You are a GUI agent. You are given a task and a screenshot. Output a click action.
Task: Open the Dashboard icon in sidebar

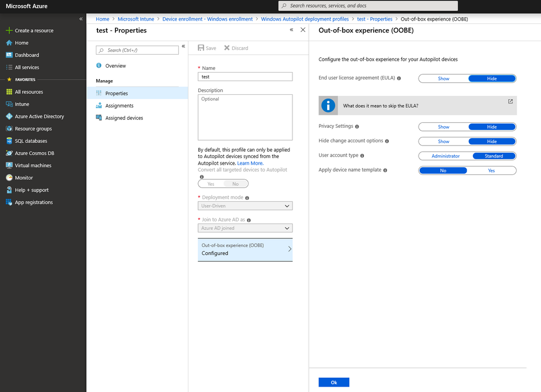pyautogui.click(x=9, y=55)
